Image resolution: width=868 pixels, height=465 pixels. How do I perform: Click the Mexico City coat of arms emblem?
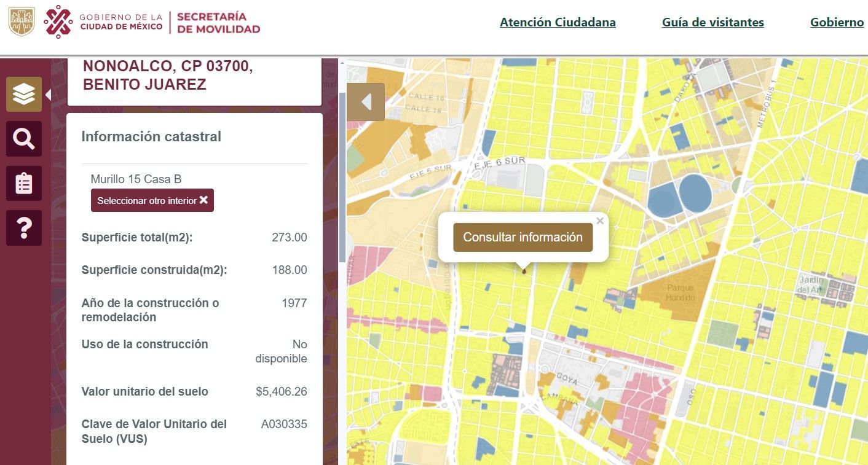[22, 21]
